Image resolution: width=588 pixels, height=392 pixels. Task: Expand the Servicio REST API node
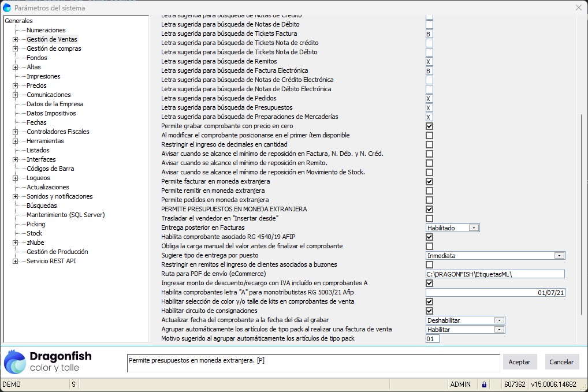click(15, 261)
